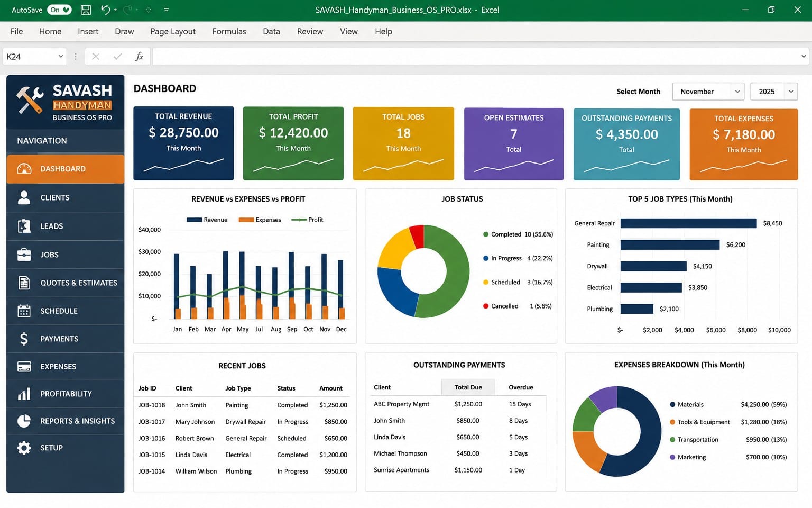
Task: Click the Expenses credit card icon
Action: tap(24, 366)
